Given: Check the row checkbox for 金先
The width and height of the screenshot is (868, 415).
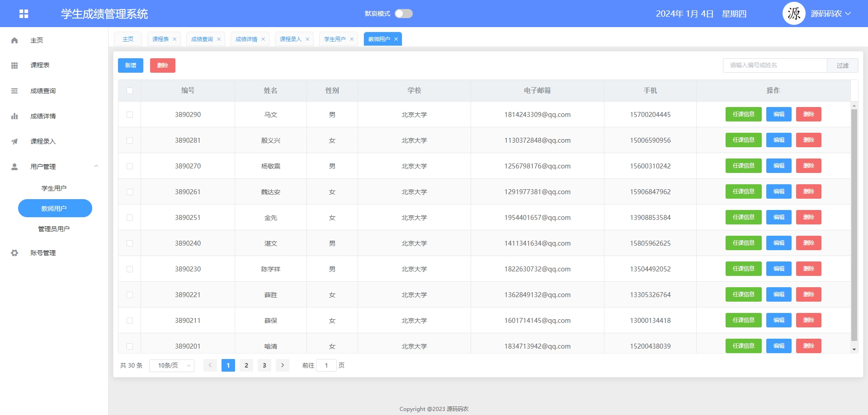Looking at the screenshot, I should (x=130, y=218).
